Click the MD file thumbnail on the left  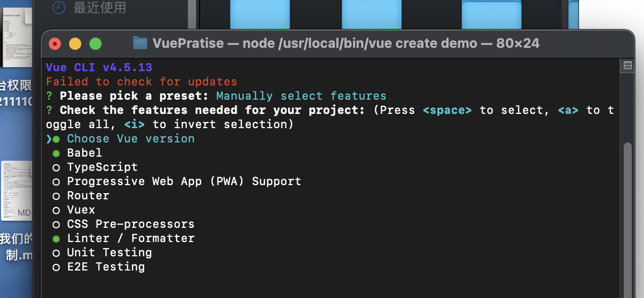click(x=17, y=190)
